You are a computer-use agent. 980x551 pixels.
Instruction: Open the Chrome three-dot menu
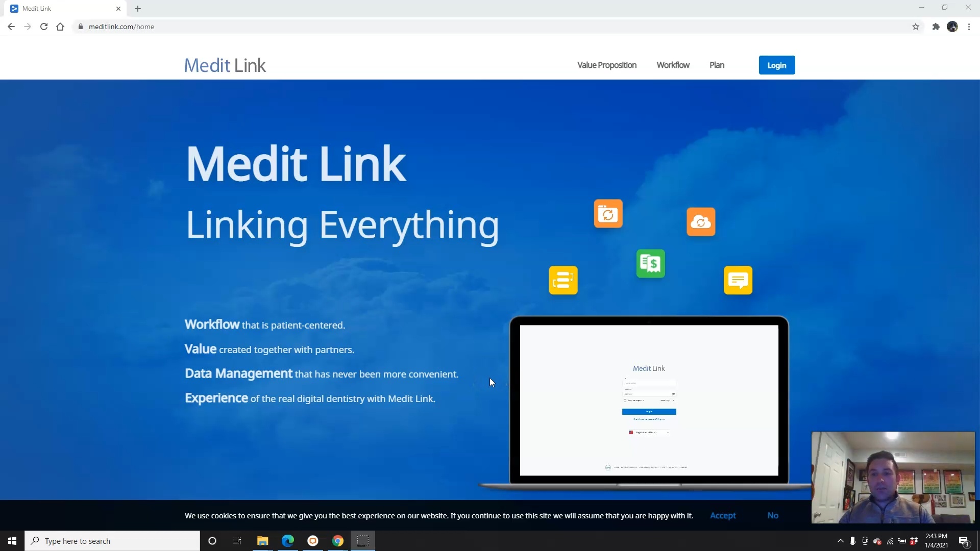(969, 27)
